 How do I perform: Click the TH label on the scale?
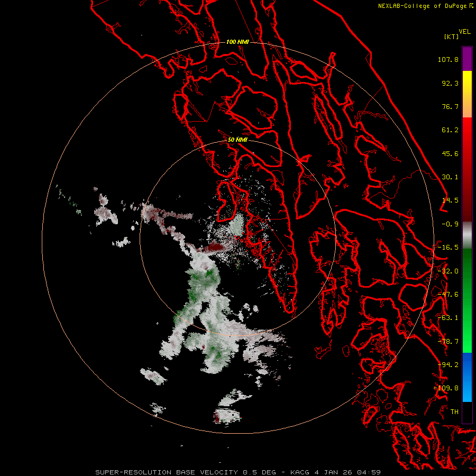[454, 412]
